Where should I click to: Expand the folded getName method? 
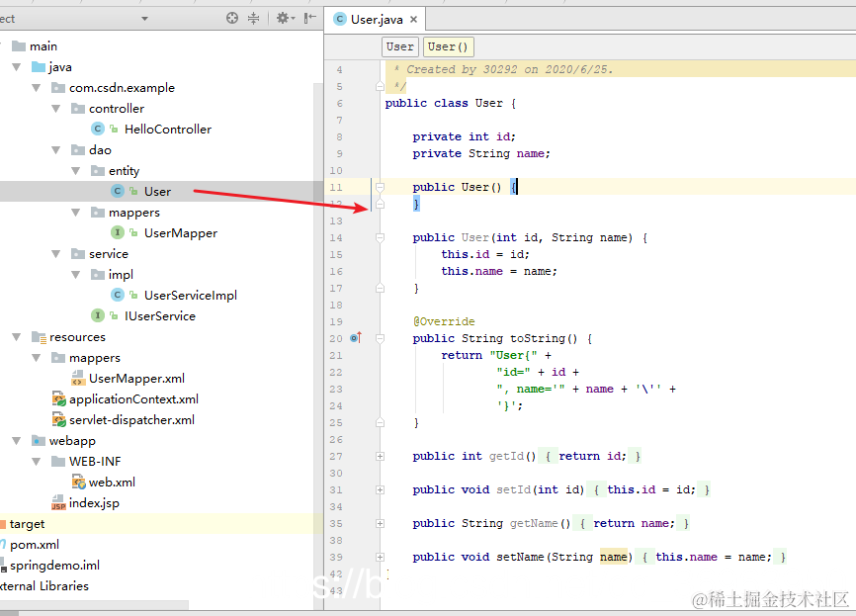(380, 524)
